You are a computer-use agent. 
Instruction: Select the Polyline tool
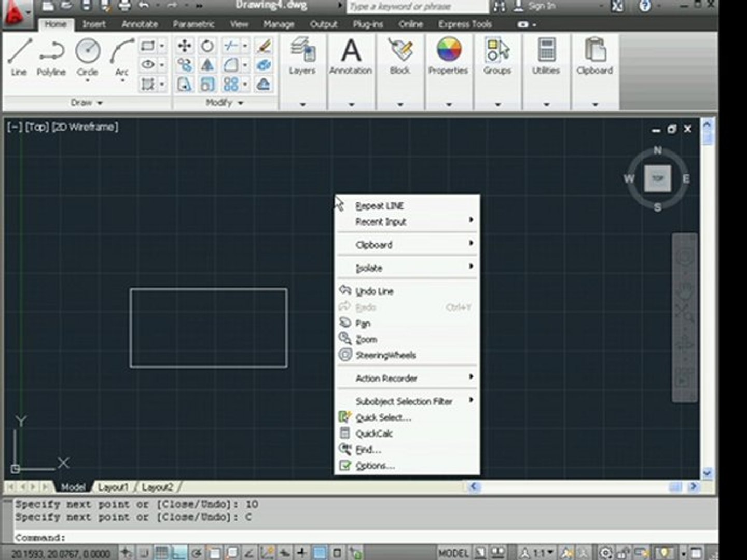[51, 57]
